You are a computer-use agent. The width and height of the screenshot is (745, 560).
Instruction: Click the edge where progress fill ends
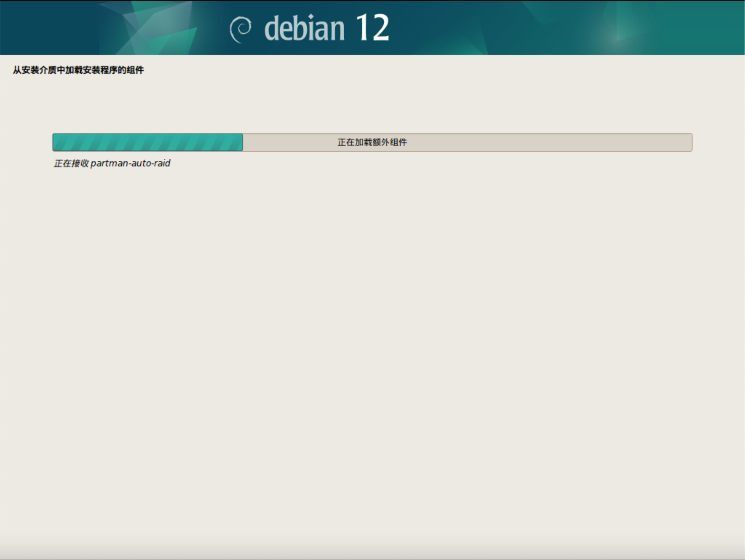click(242, 142)
